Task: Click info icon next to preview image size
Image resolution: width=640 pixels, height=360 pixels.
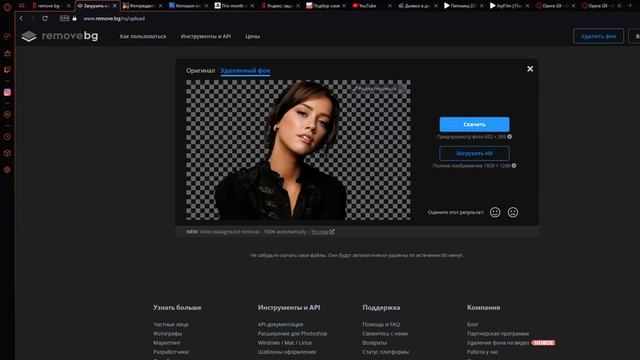Action: (x=509, y=137)
